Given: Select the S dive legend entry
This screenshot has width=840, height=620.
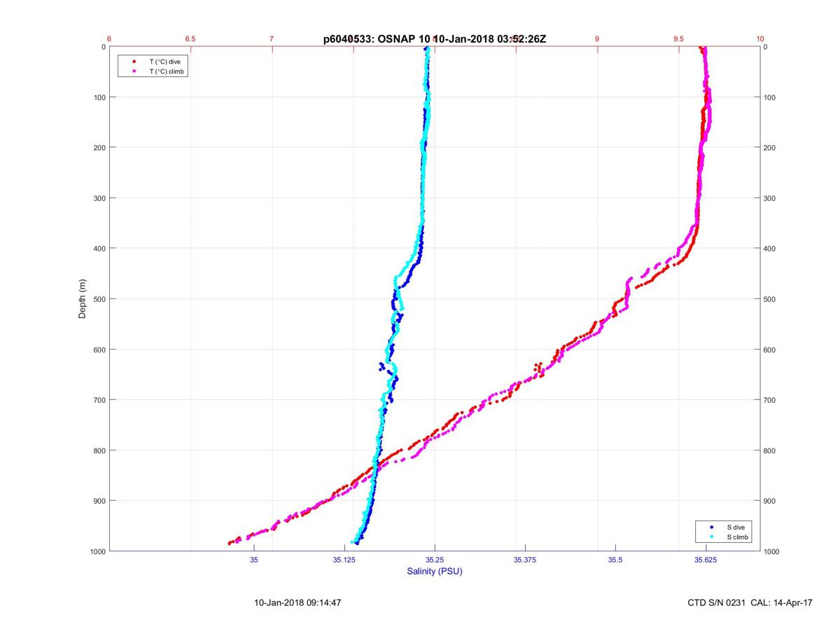Looking at the screenshot, I should pos(734,527).
